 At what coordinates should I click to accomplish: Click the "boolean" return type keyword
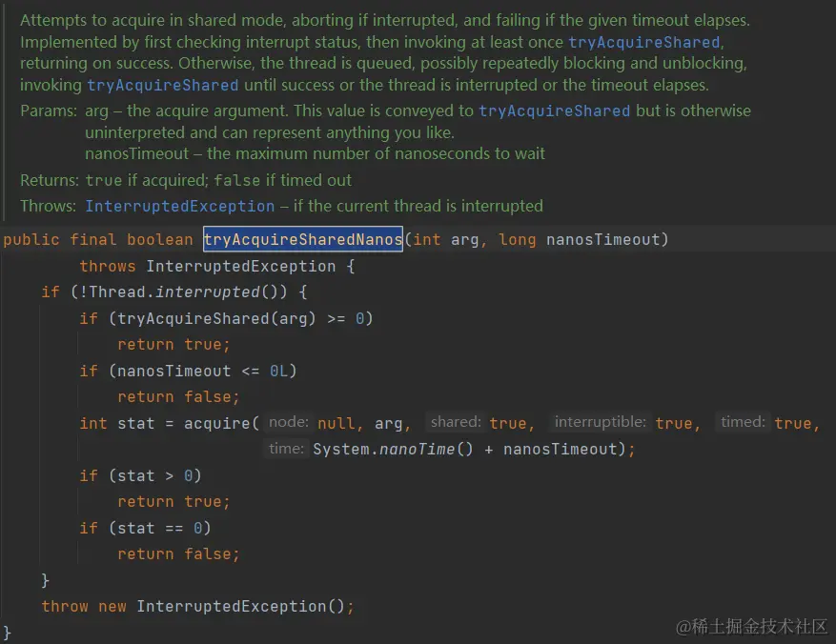(160, 240)
